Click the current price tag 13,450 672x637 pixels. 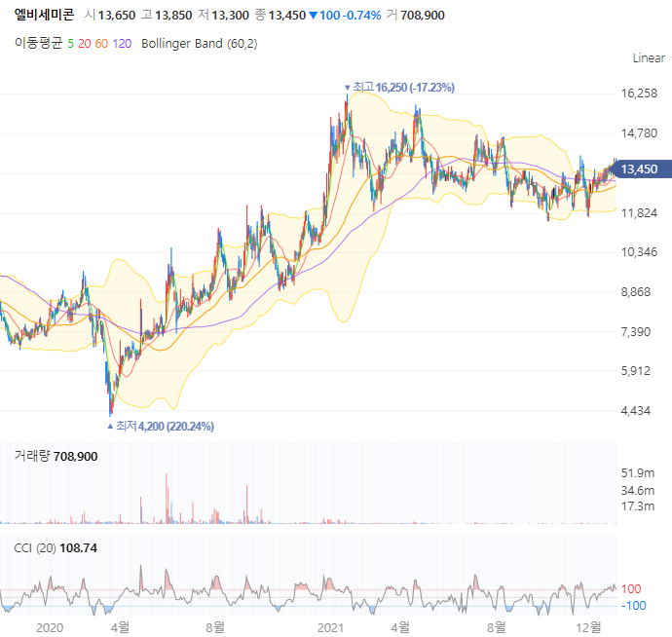640,169
